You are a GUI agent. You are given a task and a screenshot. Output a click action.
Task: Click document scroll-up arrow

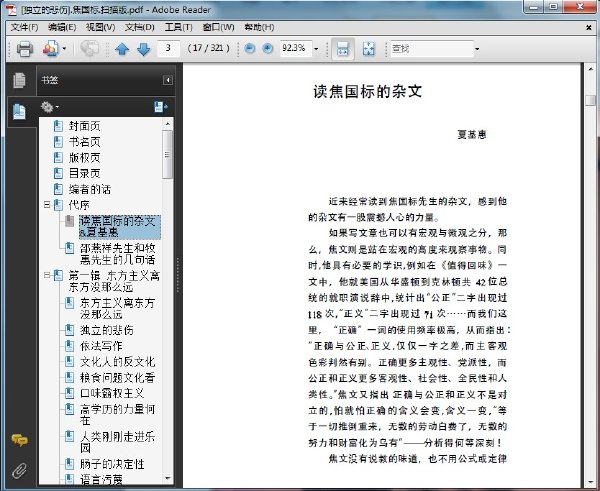click(591, 69)
